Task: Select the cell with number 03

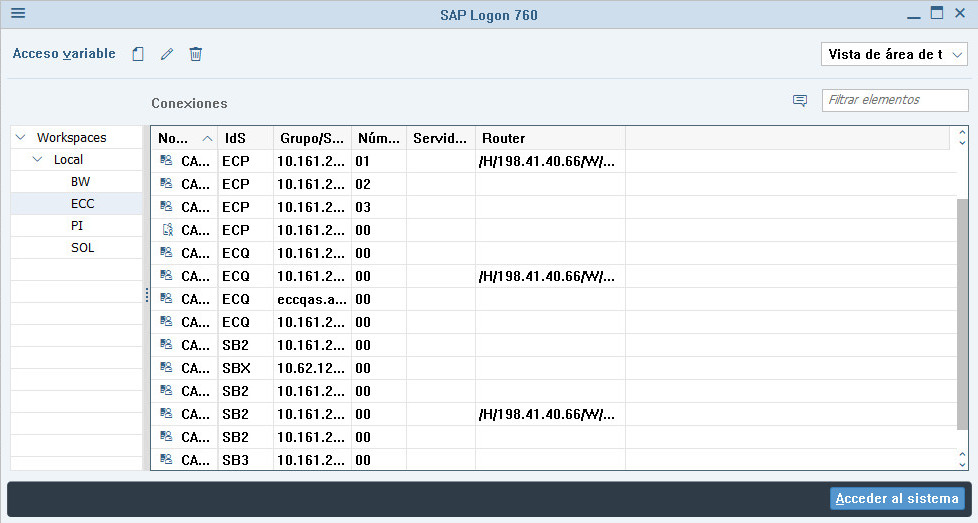Action: pyautogui.click(x=379, y=207)
